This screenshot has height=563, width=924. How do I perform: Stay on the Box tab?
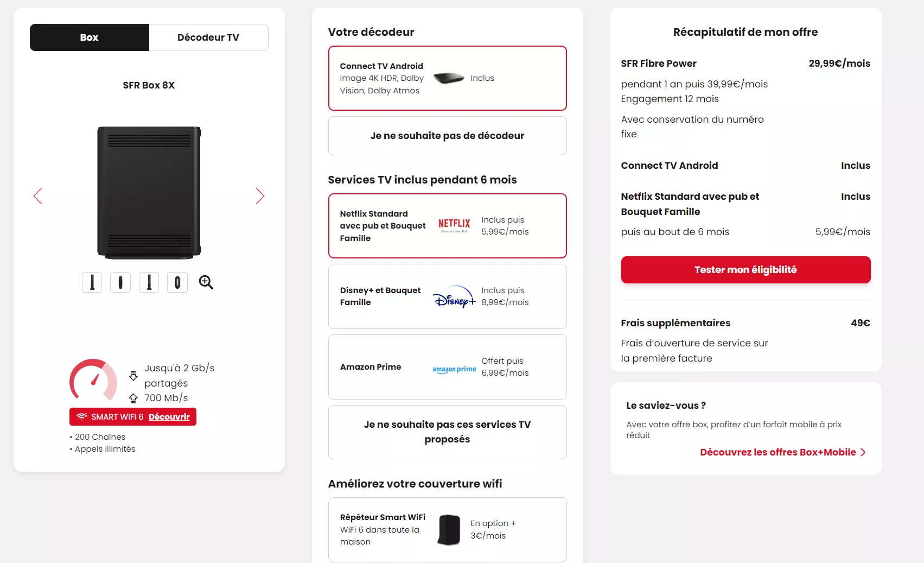tap(89, 37)
